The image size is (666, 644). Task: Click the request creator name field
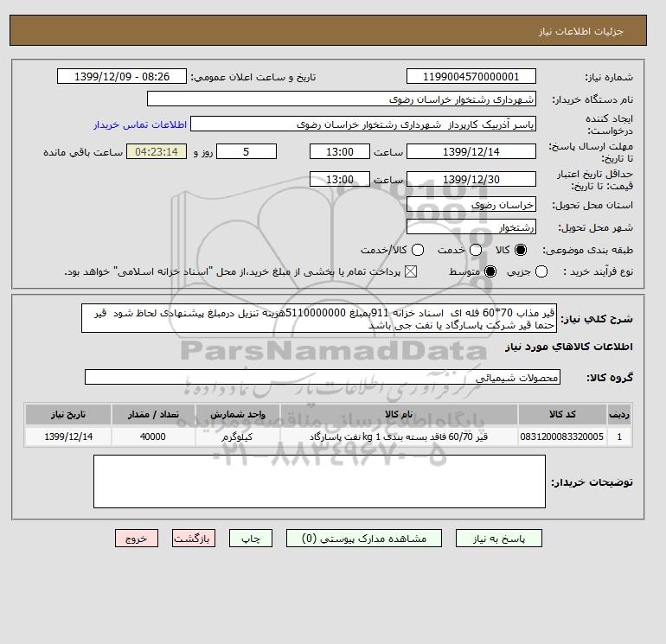[x=363, y=124]
